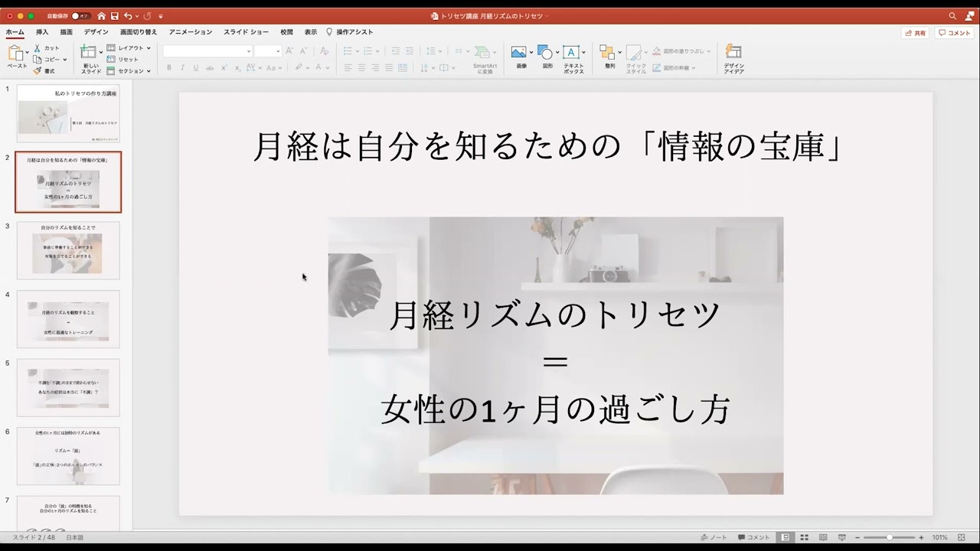The width and height of the screenshot is (980, 551).
Task: Switch to Slide Sorter view in the status bar
Action: tap(804, 537)
